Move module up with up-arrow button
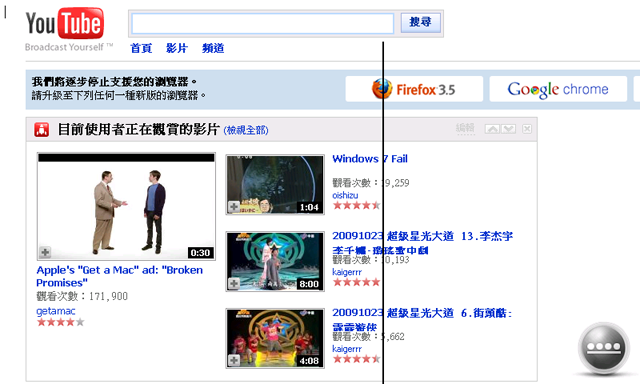 (x=492, y=129)
